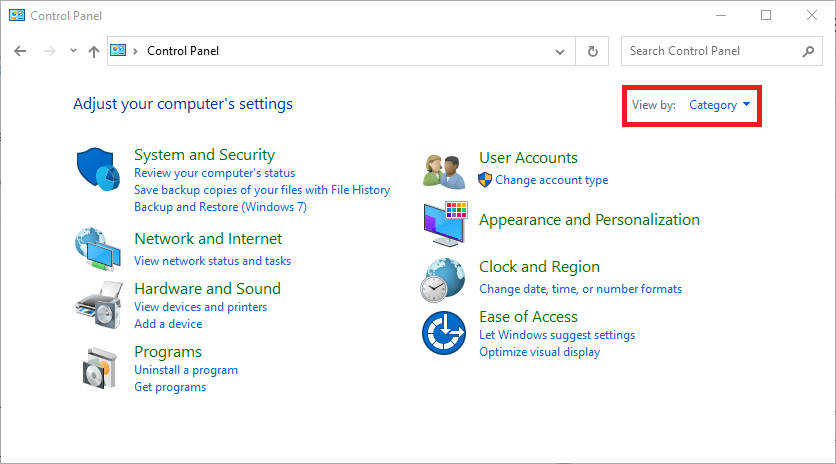Viewport: 836px width, 464px height.
Task: Open Programs category heading
Action: tap(168, 352)
